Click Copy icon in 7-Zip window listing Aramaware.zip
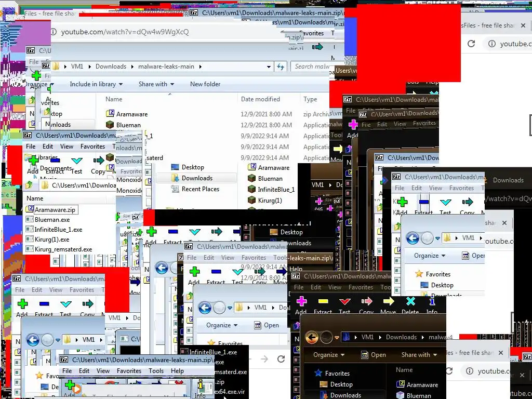Viewport: 532px width, 399px height. [98, 160]
